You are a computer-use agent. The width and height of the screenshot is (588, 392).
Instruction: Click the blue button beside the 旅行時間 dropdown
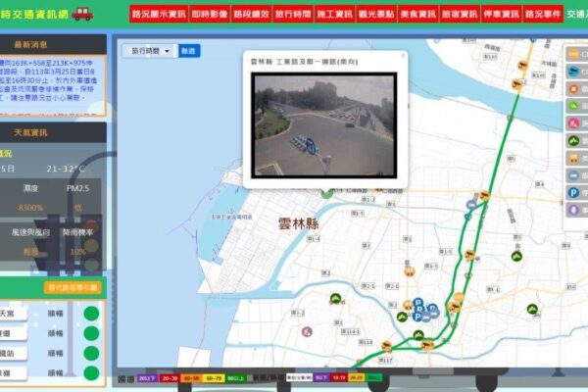189,51
